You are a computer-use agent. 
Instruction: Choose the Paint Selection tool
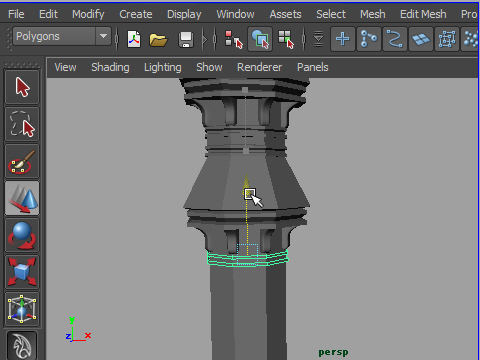(22, 161)
